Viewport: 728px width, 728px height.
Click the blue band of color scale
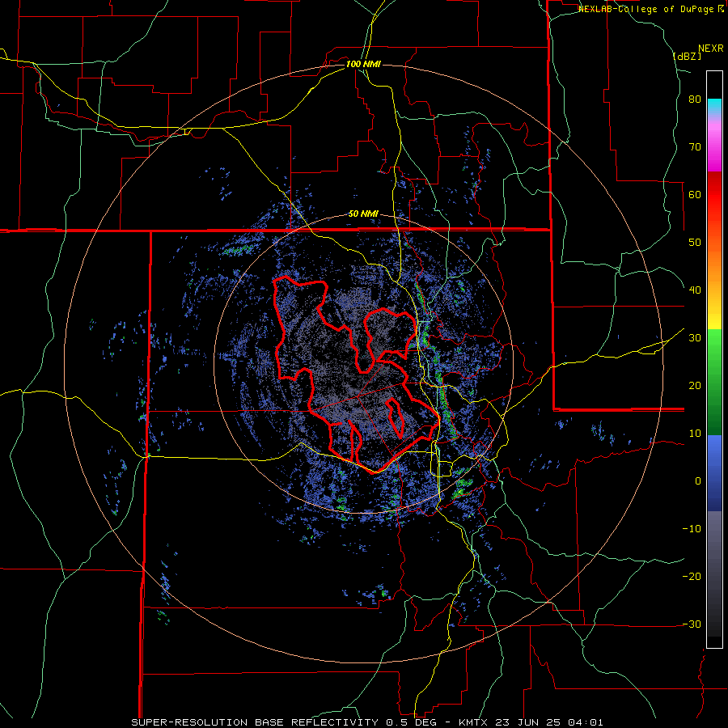point(714,473)
